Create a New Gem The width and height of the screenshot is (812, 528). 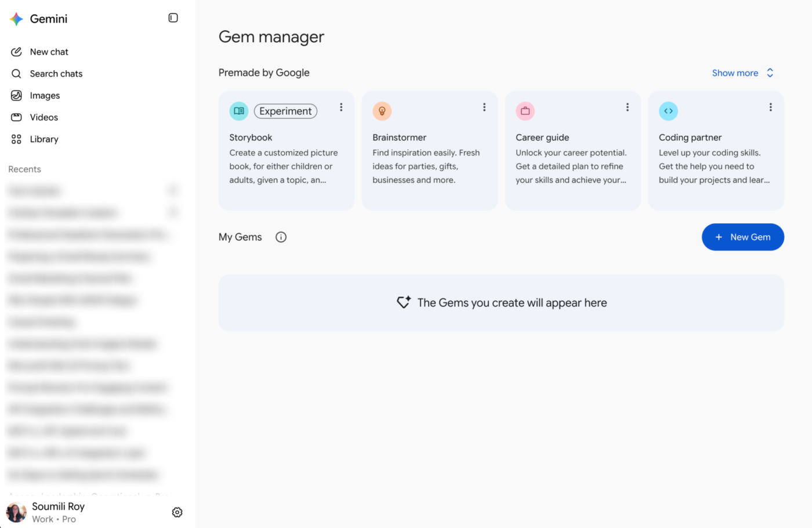click(x=743, y=237)
